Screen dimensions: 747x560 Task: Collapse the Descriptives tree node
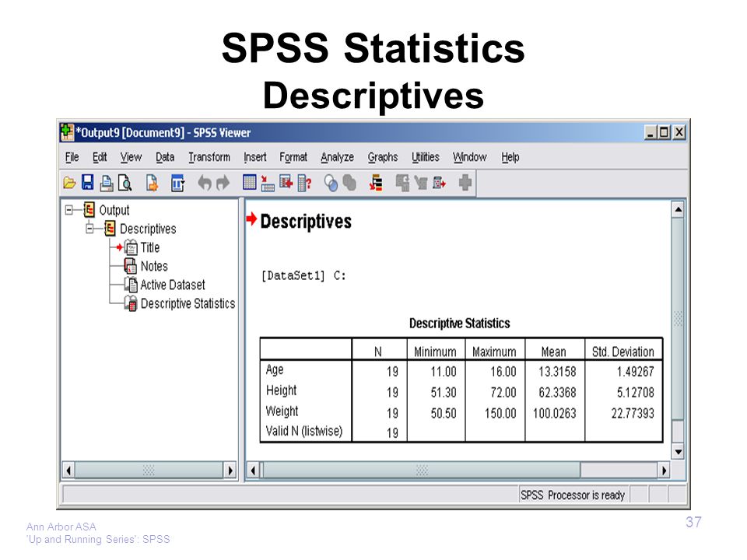coord(89,229)
